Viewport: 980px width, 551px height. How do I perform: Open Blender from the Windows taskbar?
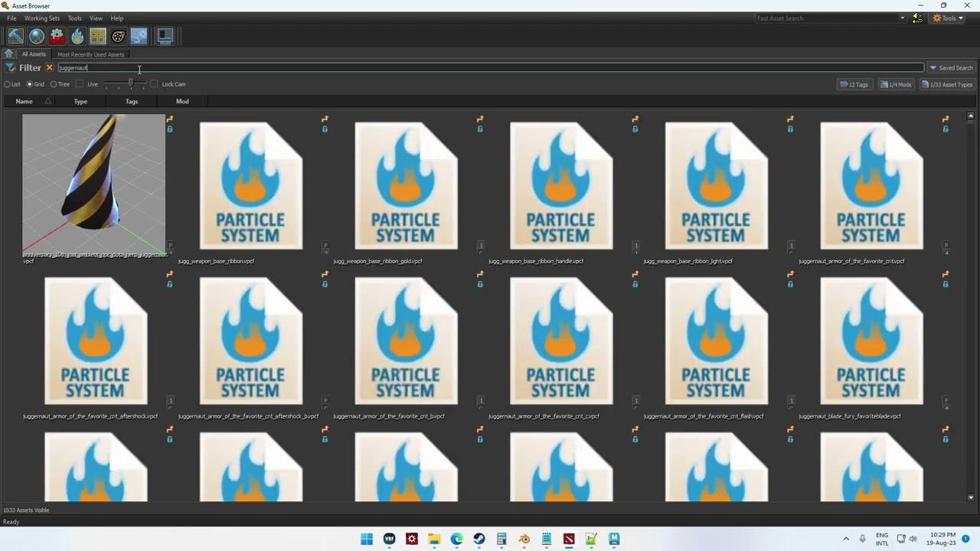[x=524, y=539]
